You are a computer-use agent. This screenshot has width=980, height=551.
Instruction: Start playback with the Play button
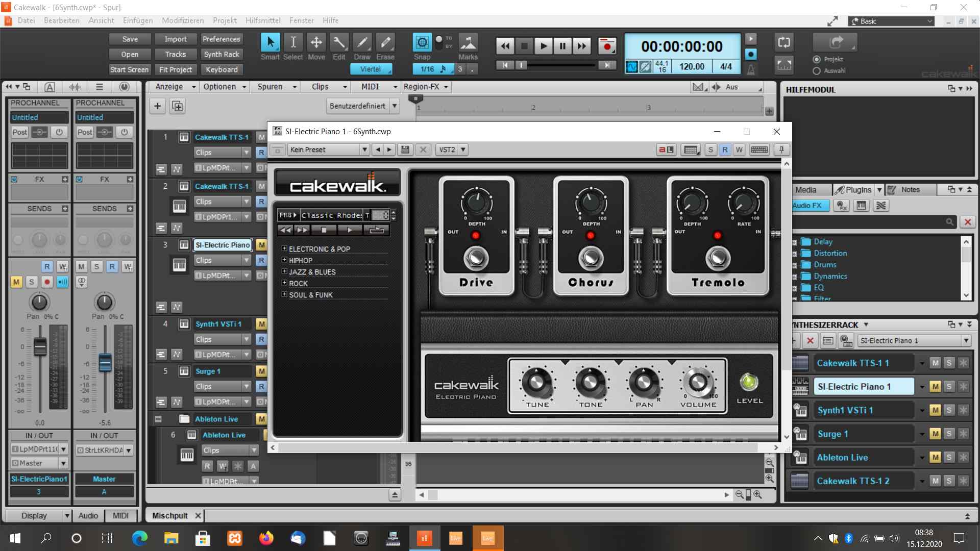[x=543, y=46]
